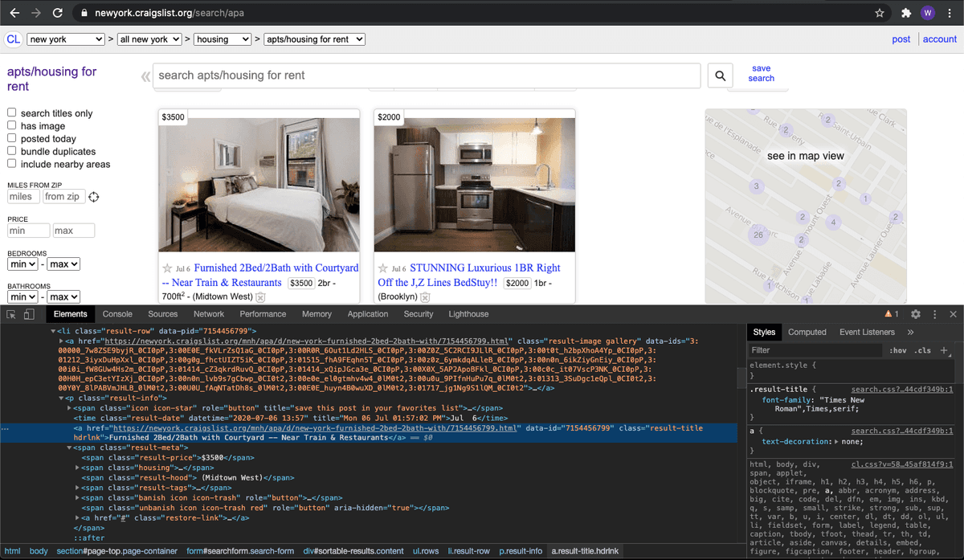Click the search magnifier button
Viewport: 964px width, 560px height.
[x=721, y=76]
